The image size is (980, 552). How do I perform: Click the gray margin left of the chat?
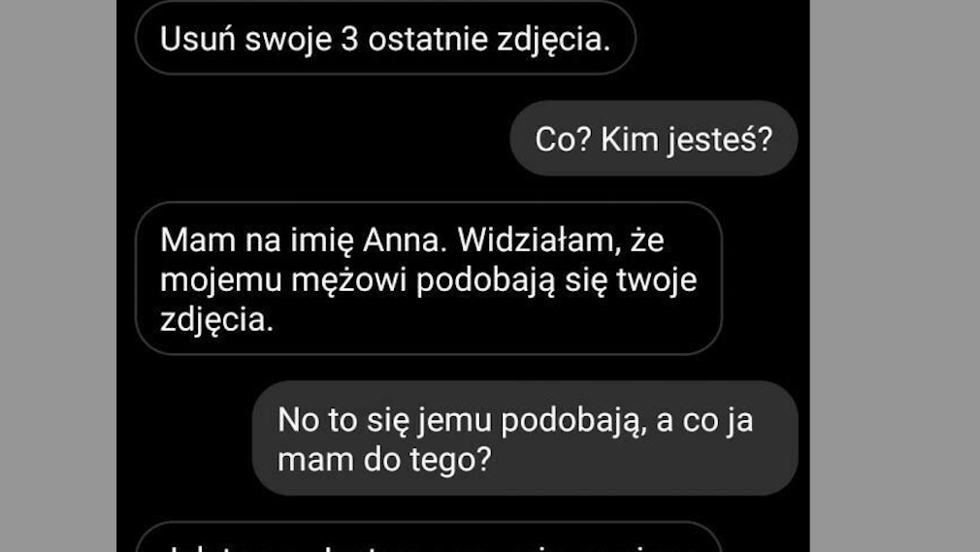click(58, 276)
